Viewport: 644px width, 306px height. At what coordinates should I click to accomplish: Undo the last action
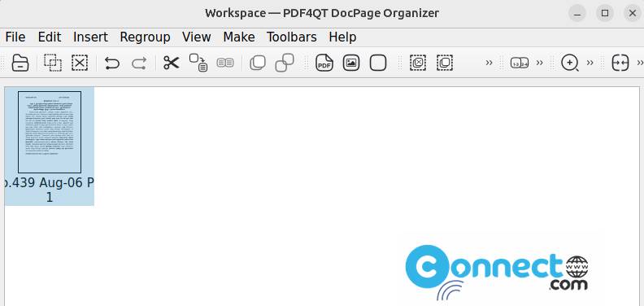(112, 63)
